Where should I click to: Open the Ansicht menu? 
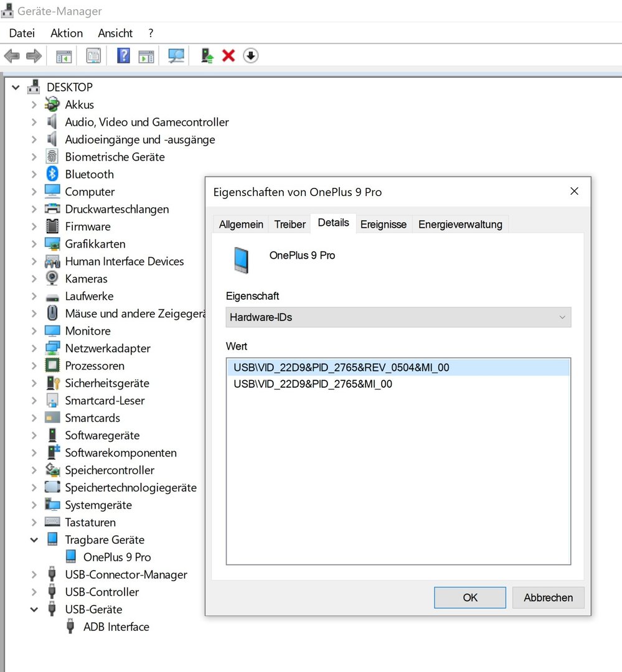[115, 33]
